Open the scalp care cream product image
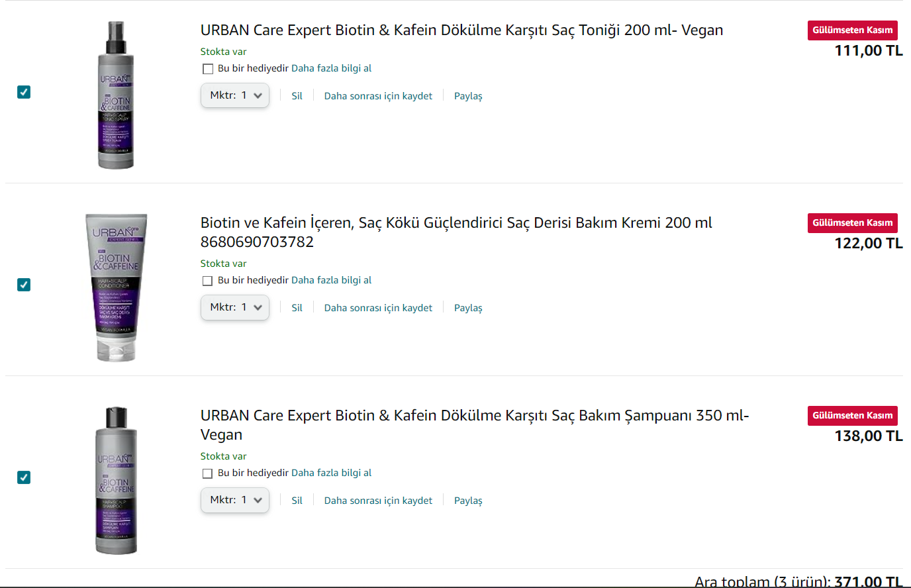This screenshot has height=588, width=911. click(x=117, y=287)
